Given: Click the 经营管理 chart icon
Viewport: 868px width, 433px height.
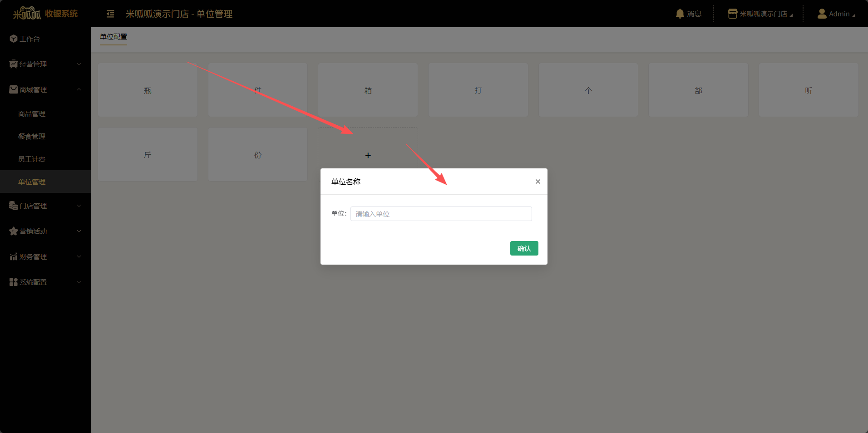Looking at the screenshot, I should coord(13,64).
